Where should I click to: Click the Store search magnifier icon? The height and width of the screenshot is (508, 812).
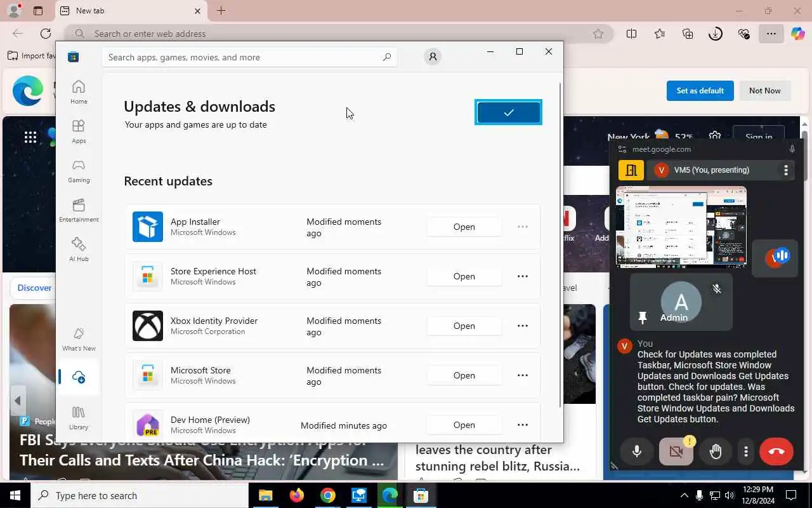coord(386,57)
